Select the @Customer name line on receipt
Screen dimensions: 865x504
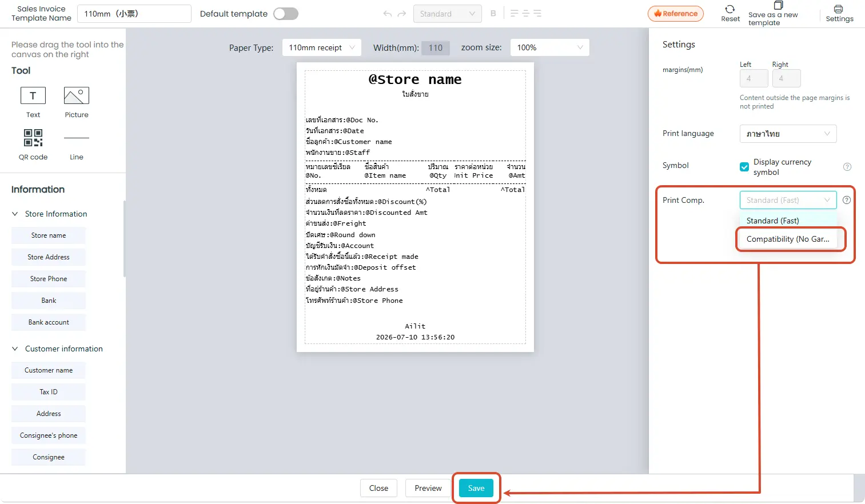[349, 142]
